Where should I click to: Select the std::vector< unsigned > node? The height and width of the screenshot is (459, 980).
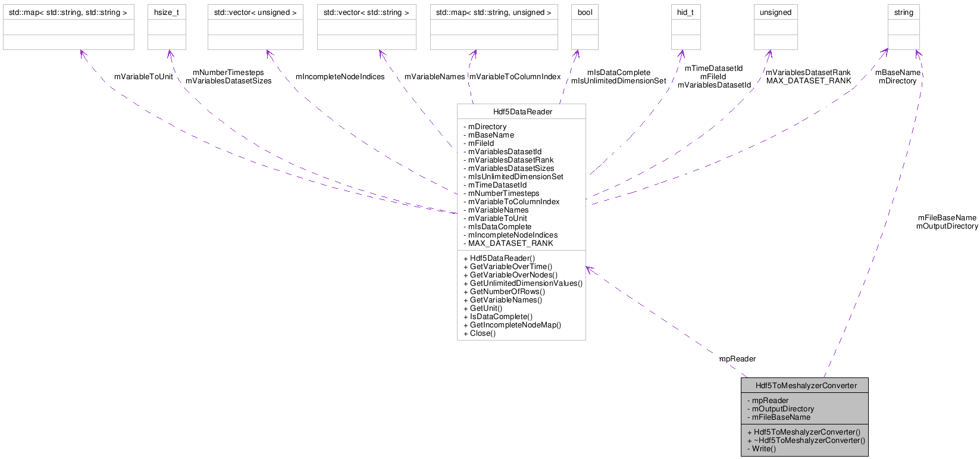[x=255, y=27]
